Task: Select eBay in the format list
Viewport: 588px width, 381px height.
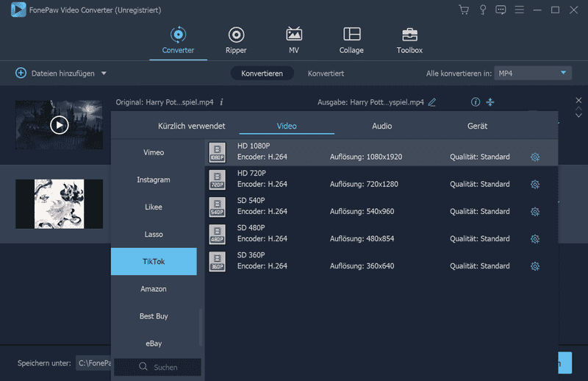Action: [x=154, y=343]
